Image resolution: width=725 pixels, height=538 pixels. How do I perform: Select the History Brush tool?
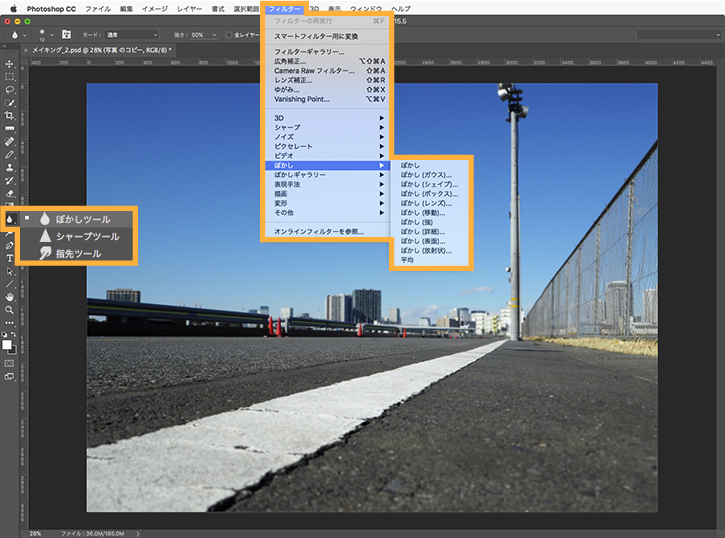9,180
